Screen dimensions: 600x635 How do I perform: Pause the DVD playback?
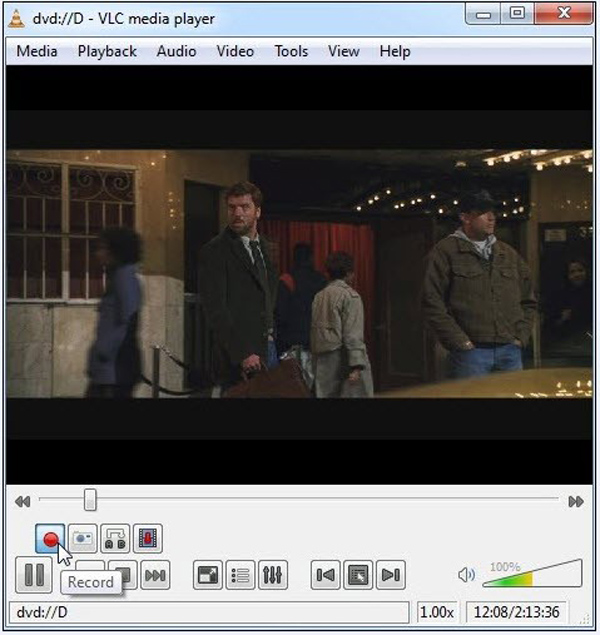(34, 575)
